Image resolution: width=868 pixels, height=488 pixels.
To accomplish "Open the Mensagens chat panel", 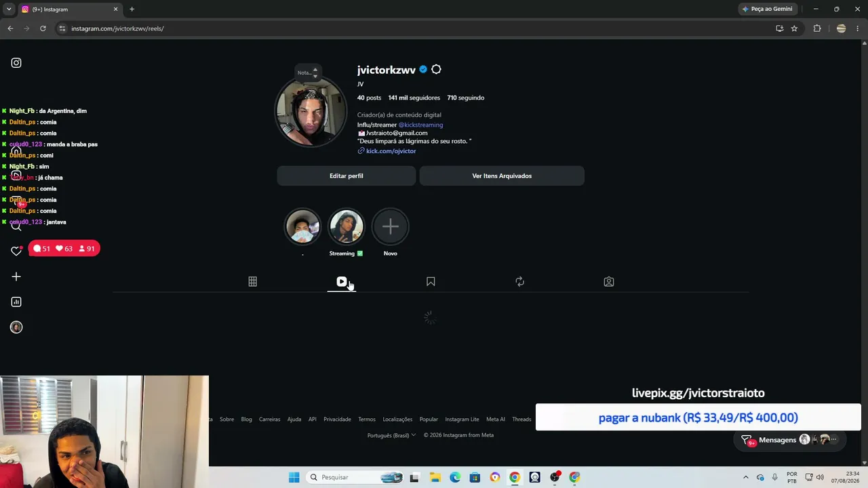I will pyautogui.click(x=791, y=440).
